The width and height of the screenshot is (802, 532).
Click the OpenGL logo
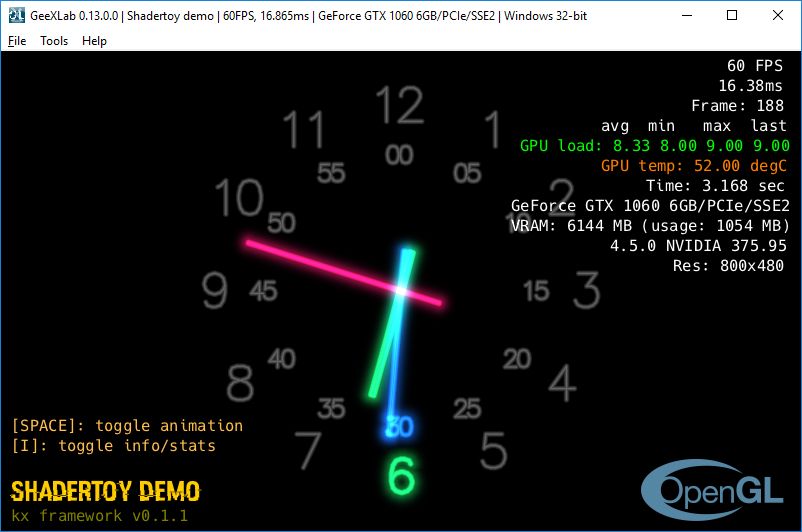(x=712, y=490)
